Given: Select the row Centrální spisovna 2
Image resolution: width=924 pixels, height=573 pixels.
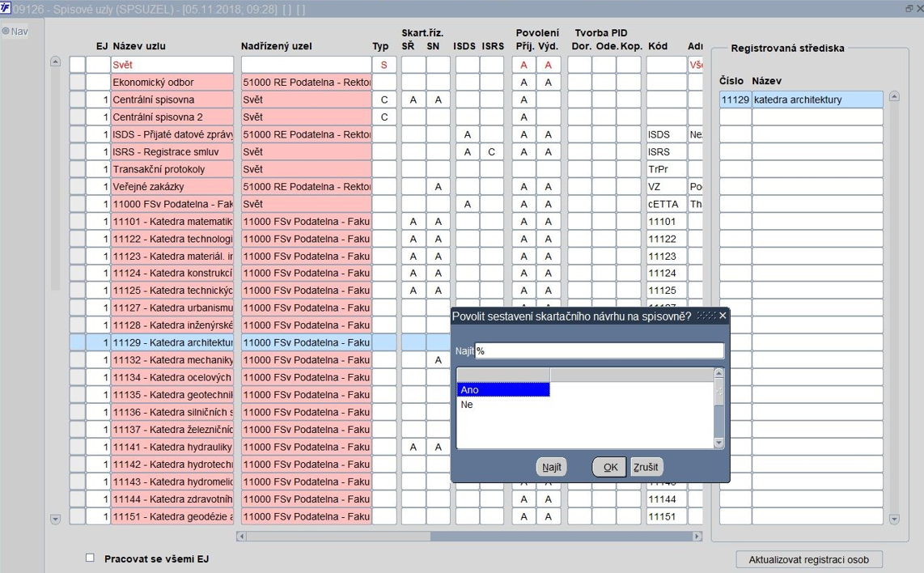Looking at the screenshot, I should pyautogui.click(x=172, y=117).
